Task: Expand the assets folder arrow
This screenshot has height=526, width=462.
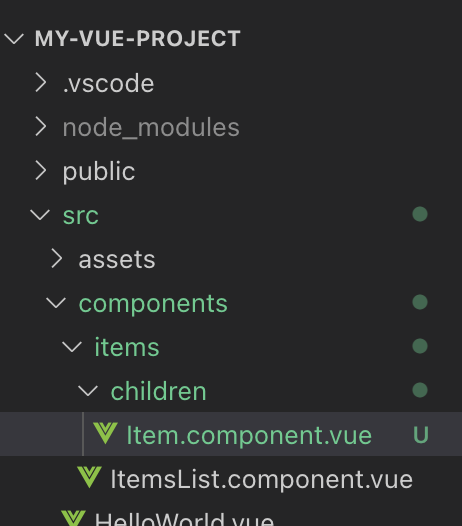Action: 57,259
